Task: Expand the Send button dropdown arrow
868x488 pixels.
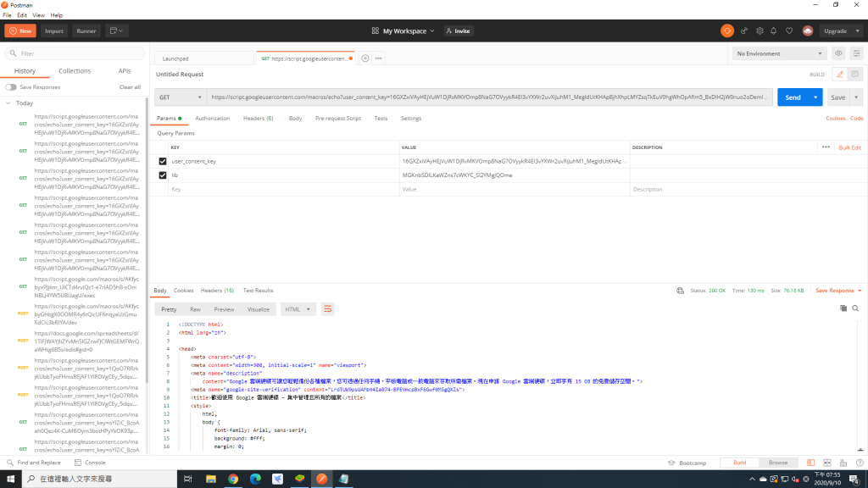Action: (x=815, y=97)
